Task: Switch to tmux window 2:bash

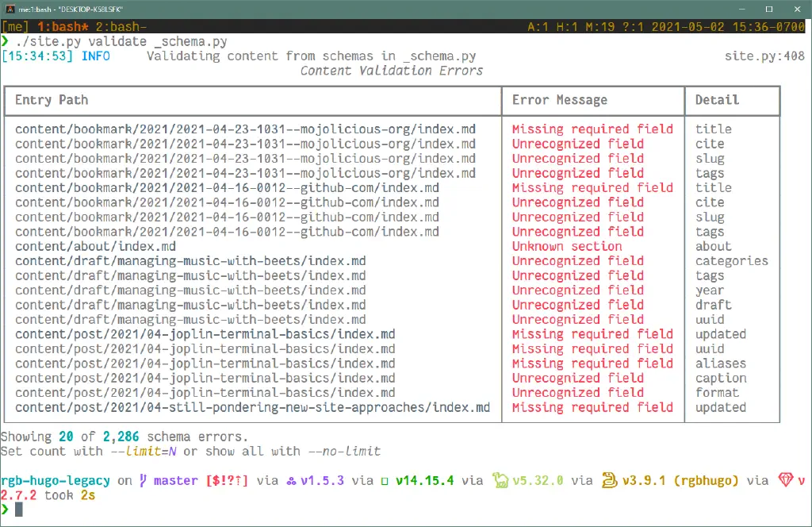Action: tap(121, 26)
